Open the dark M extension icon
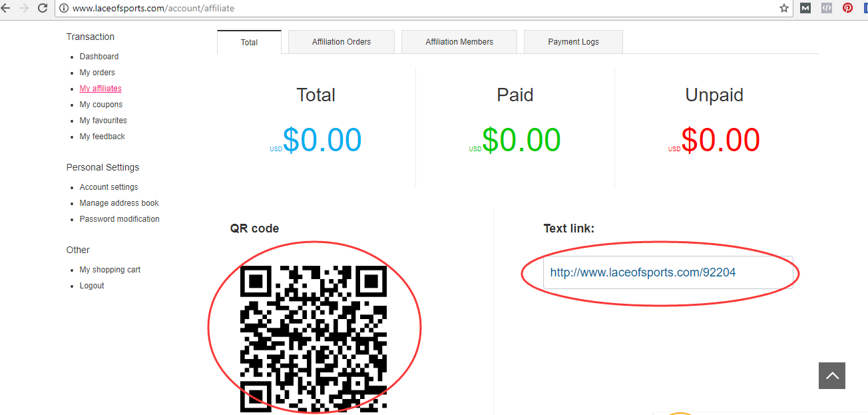This screenshot has height=415, width=868. (805, 8)
